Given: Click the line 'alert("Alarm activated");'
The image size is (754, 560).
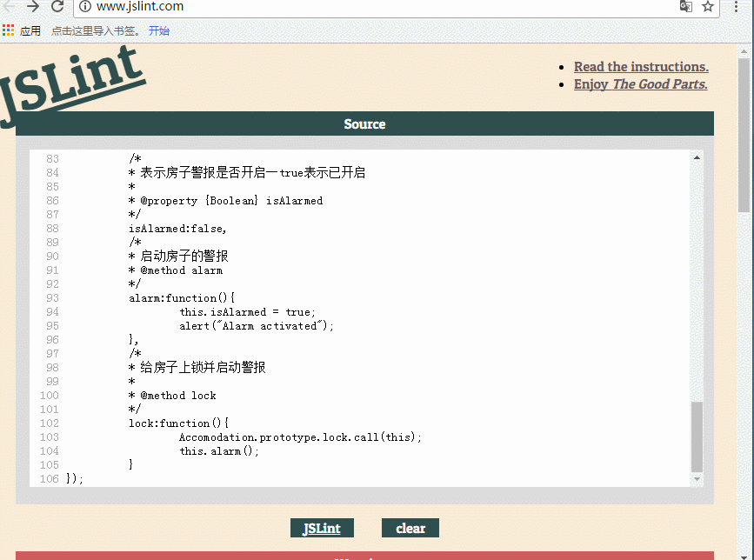Looking at the screenshot, I should (257, 326).
